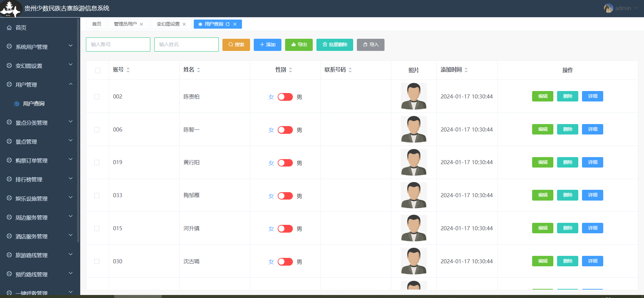Screen dimensions: 644x298
Task: Select the checkbox for account 019
Action: (97, 162)
